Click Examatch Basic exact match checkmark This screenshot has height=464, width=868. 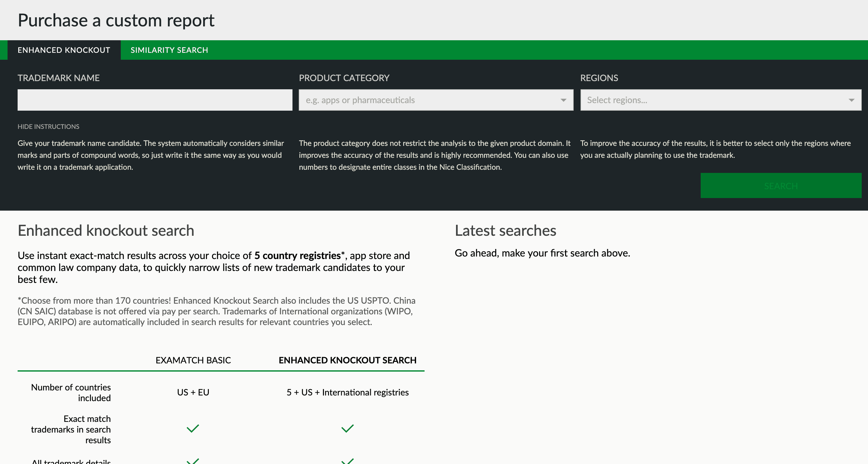pyautogui.click(x=193, y=429)
